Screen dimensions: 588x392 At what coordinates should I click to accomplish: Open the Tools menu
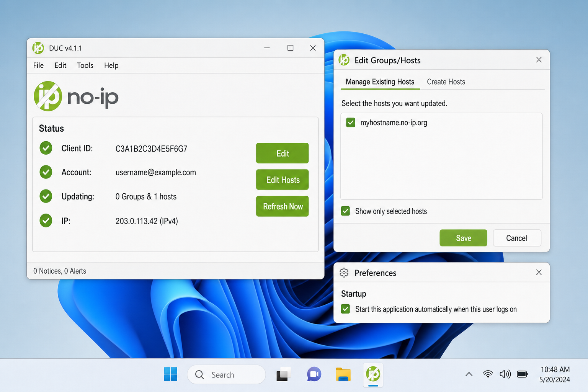pos(85,65)
